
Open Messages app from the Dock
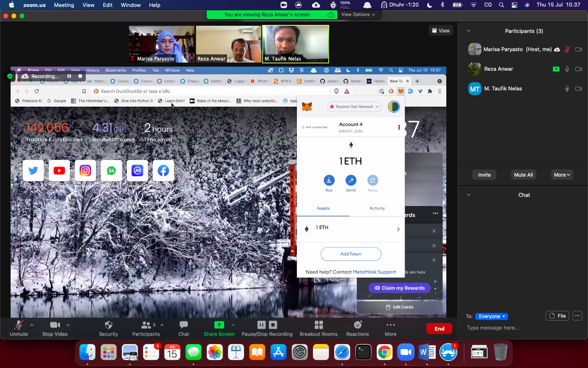[x=194, y=352]
